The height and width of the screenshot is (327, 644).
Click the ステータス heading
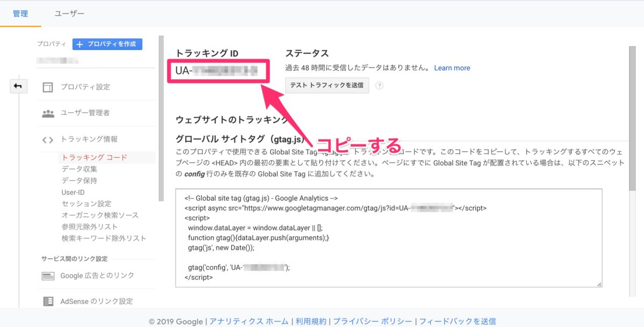307,53
